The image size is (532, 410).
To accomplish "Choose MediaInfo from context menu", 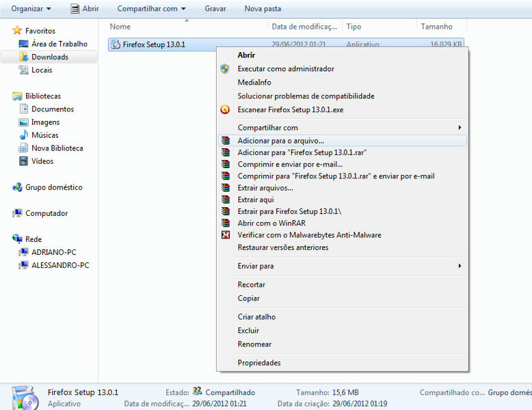I will pos(343,83).
